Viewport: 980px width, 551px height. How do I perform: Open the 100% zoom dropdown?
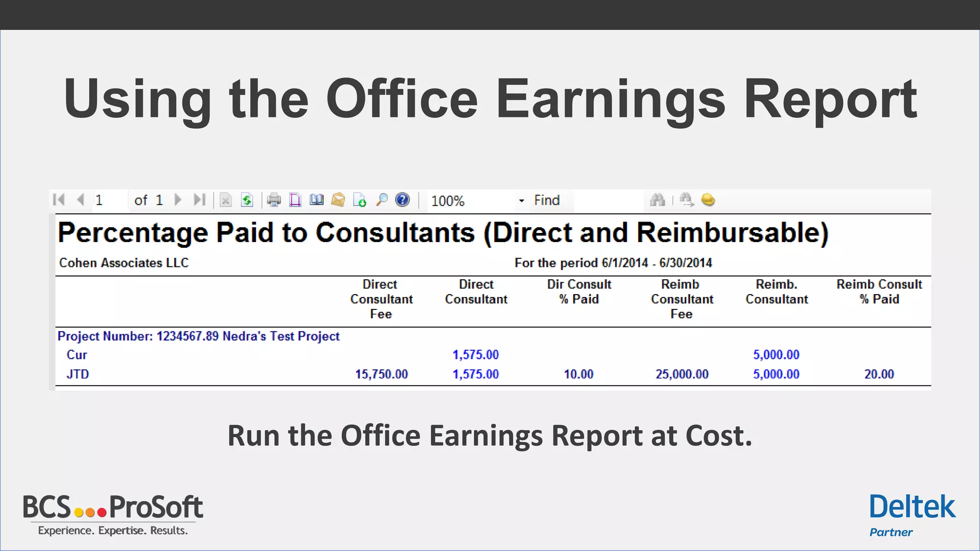tap(522, 201)
